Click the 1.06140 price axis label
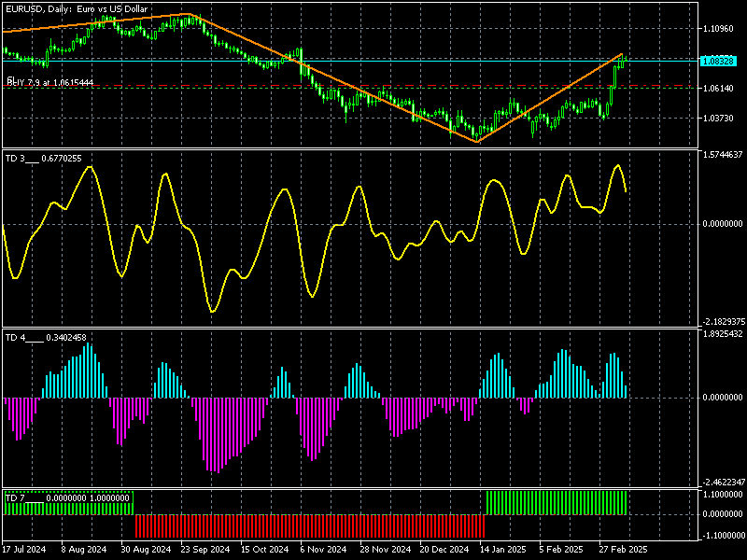Image resolution: width=747 pixels, height=560 pixels. (x=718, y=88)
